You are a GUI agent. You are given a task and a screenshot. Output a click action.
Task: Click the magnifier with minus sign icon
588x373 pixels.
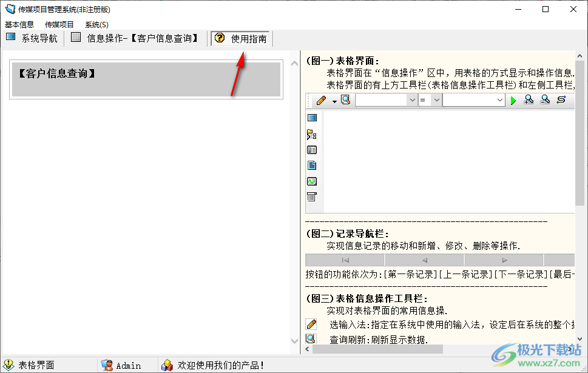545,100
